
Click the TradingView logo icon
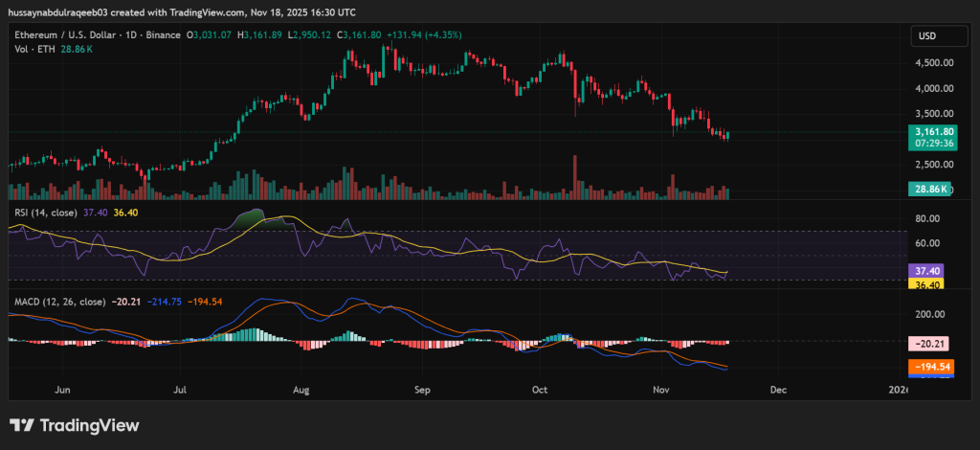[22, 425]
